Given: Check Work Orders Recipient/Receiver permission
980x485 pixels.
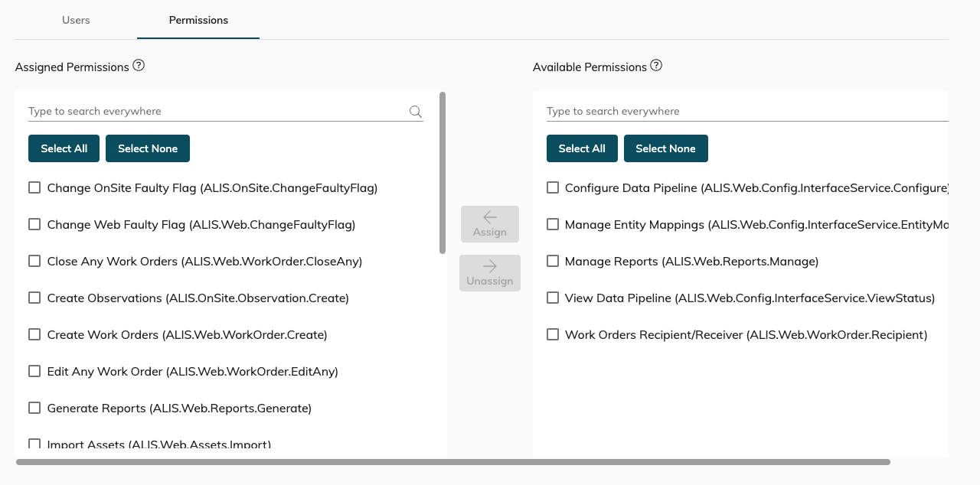Looking at the screenshot, I should (553, 334).
